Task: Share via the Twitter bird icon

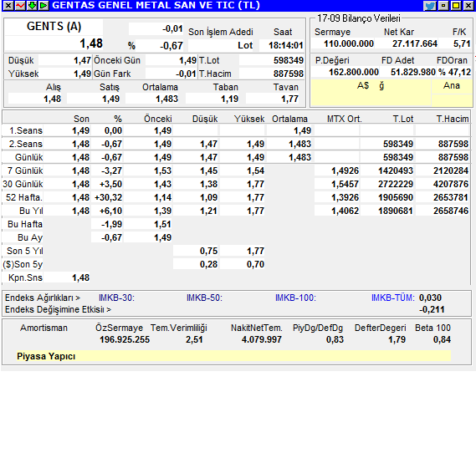Action: pos(430,6)
